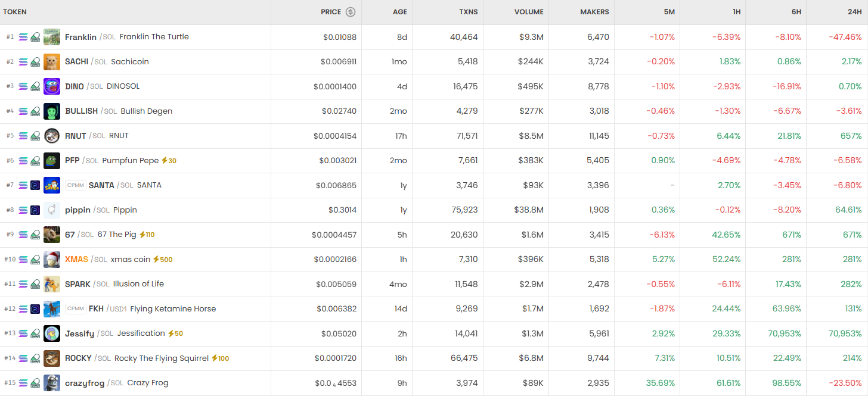Click the CPMM badge in the FKH row

pyautogui.click(x=76, y=309)
